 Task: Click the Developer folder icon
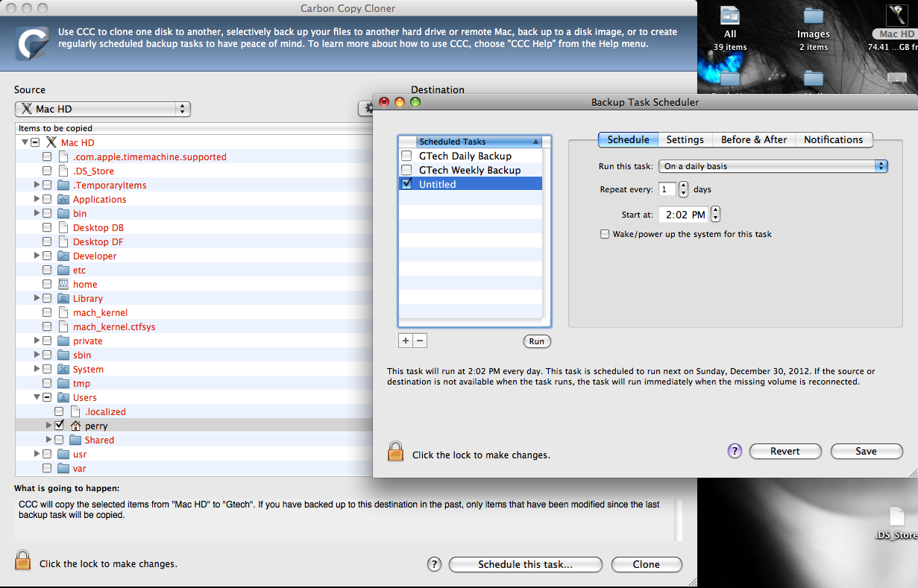63,256
